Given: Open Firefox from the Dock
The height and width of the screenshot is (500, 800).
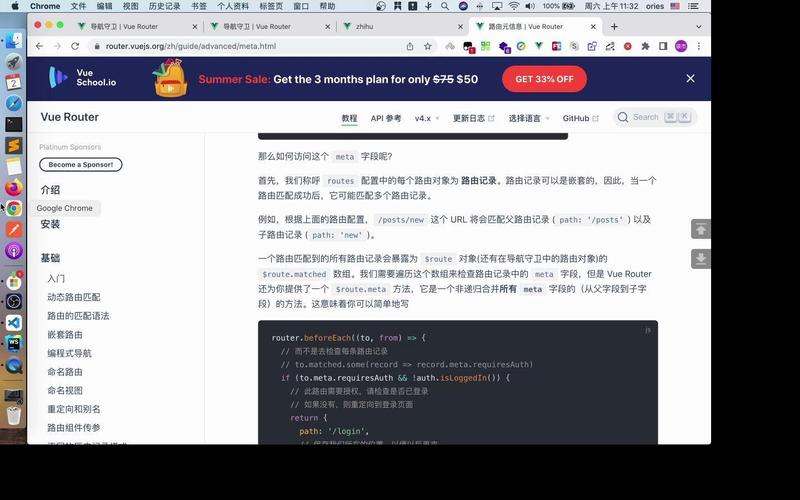Looking at the screenshot, I should pyautogui.click(x=14, y=187).
